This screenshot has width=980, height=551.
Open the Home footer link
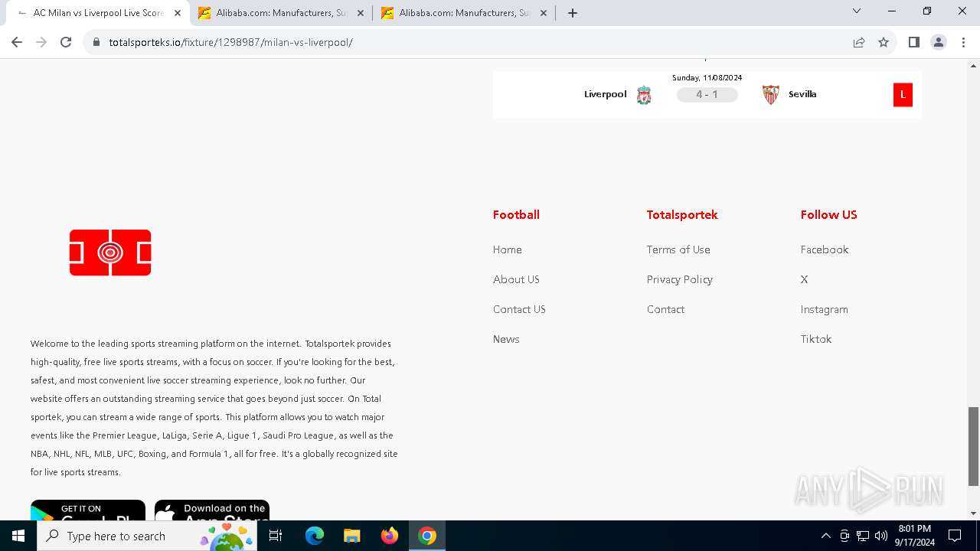[x=508, y=249]
